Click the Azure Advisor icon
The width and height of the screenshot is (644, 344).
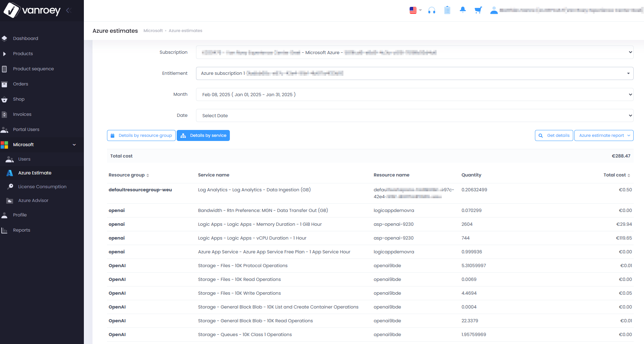pos(10,201)
